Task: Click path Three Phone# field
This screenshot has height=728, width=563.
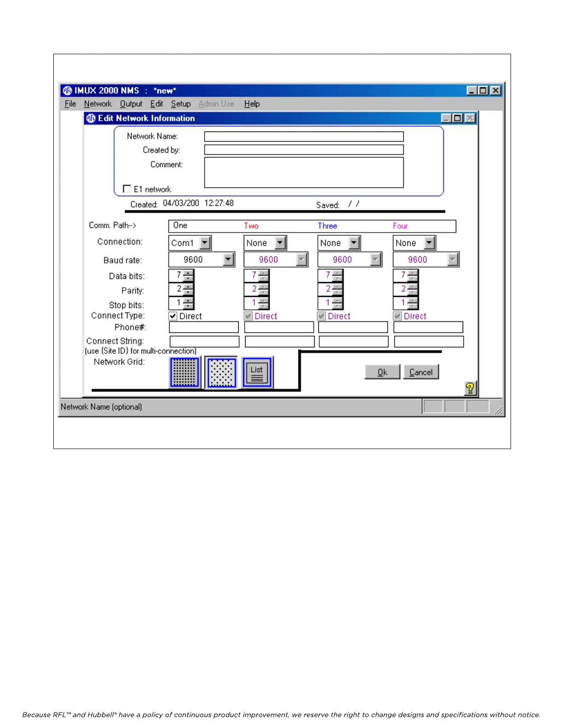Action: [x=353, y=327]
